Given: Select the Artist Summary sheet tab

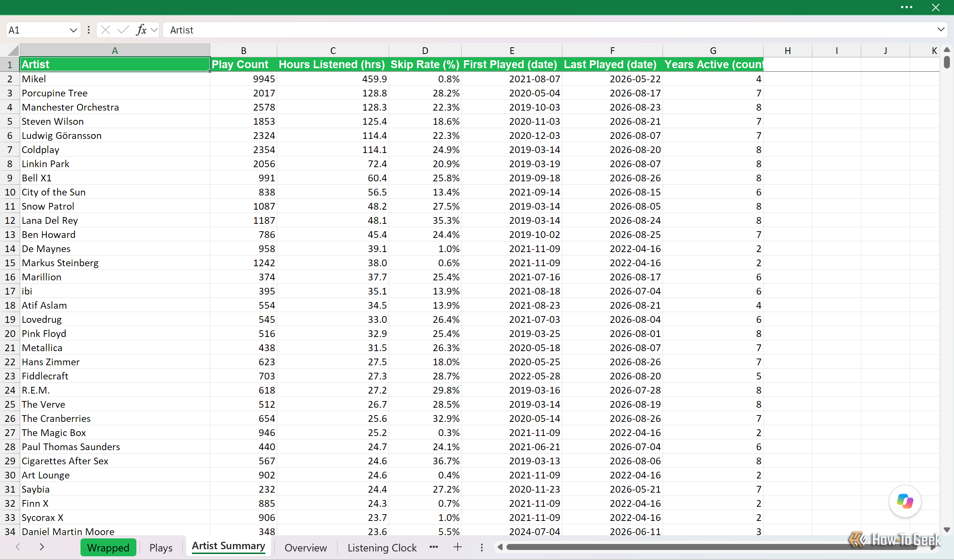Looking at the screenshot, I should 228,546.
